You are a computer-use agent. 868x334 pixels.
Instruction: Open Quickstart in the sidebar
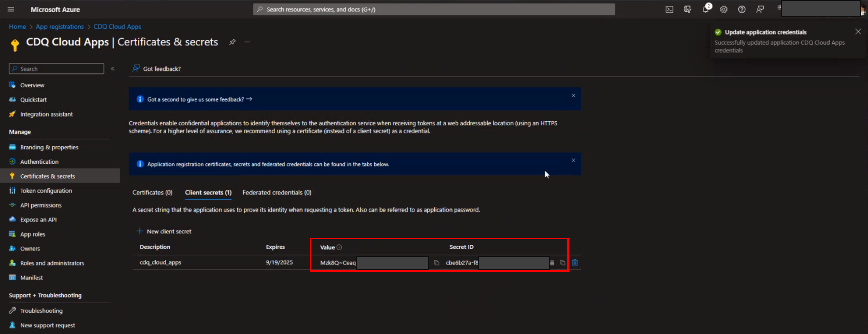33,100
